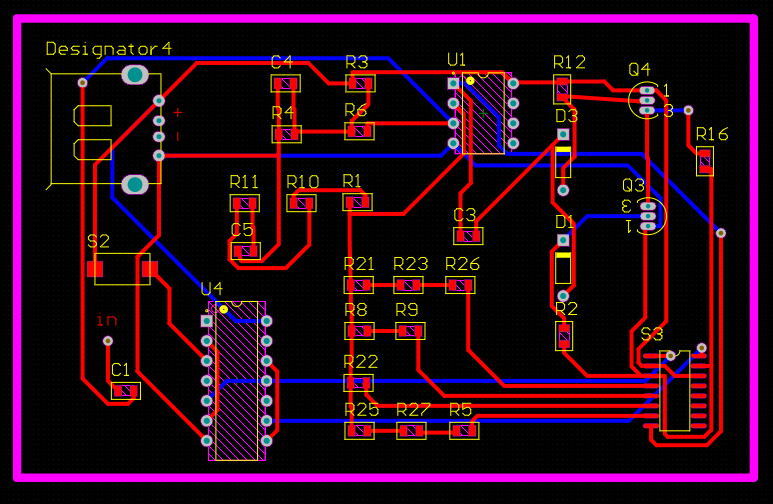This screenshot has width=773, height=504.
Task: Select the U1 IC package body
Action: (x=483, y=113)
